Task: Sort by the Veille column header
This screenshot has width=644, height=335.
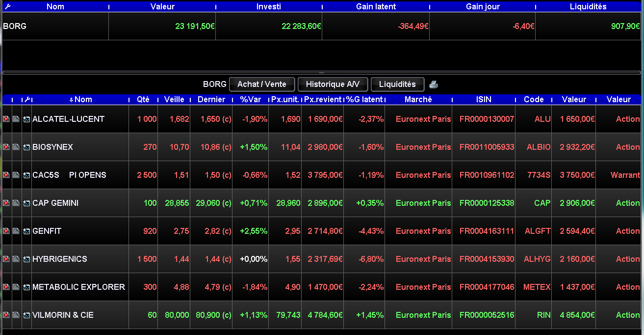Action: click(174, 99)
